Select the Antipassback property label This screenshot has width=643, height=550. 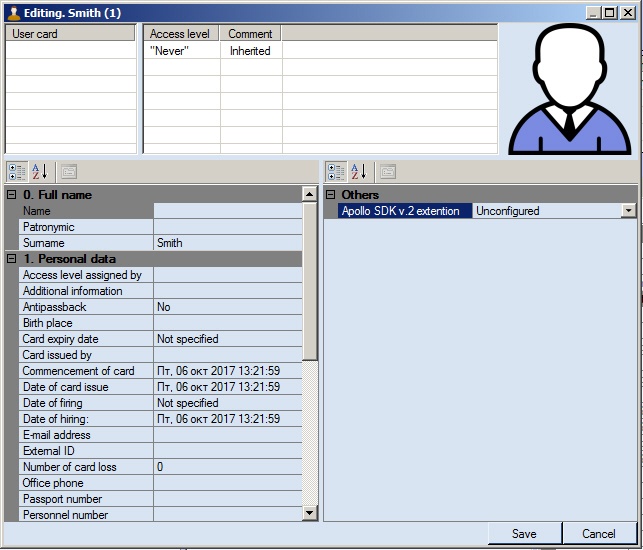(86, 307)
